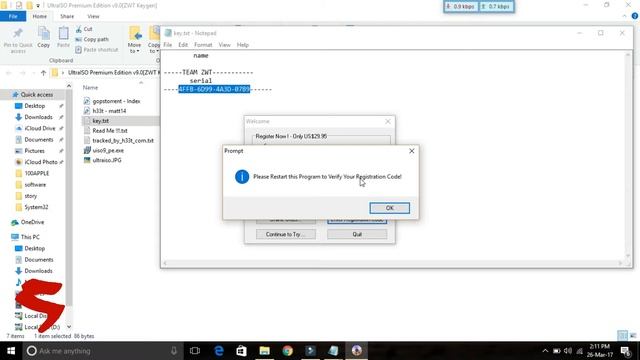Open the Move to dropdown
Screen dimensions: 640x360
(134, 40)
